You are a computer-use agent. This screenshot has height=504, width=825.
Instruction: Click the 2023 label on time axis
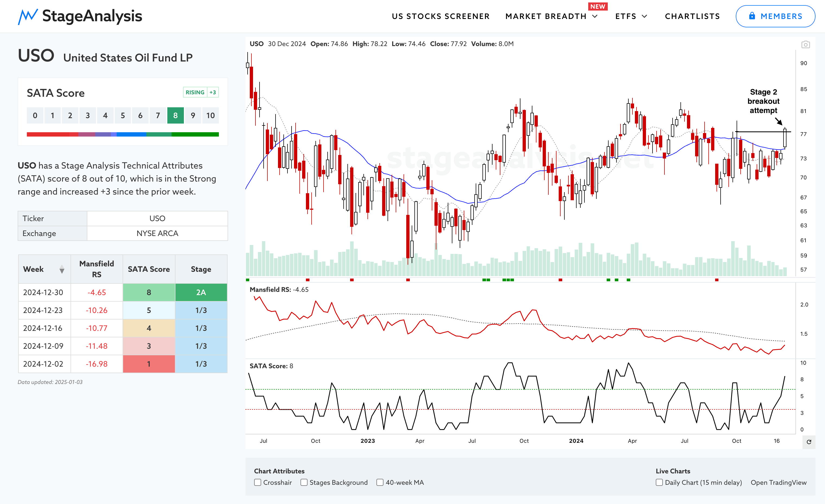(368, 441)
